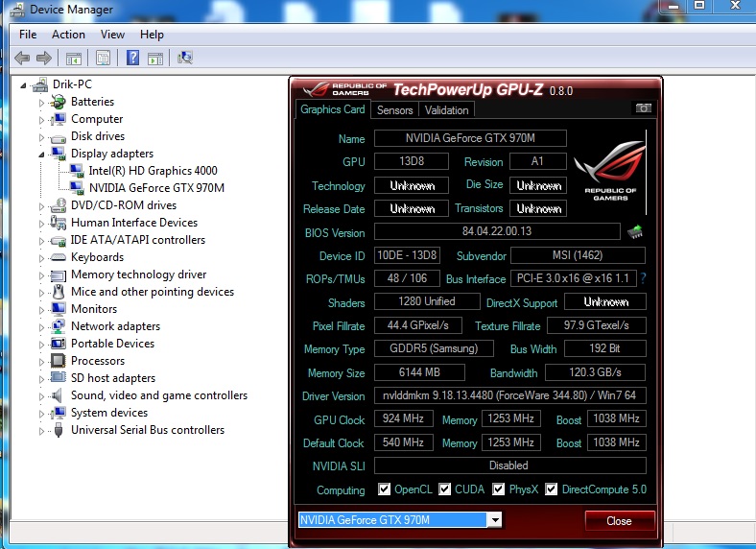Collapse the Drik-PC root node
Image resolution: width=756 pixels, height=549 pixels.
23,85
